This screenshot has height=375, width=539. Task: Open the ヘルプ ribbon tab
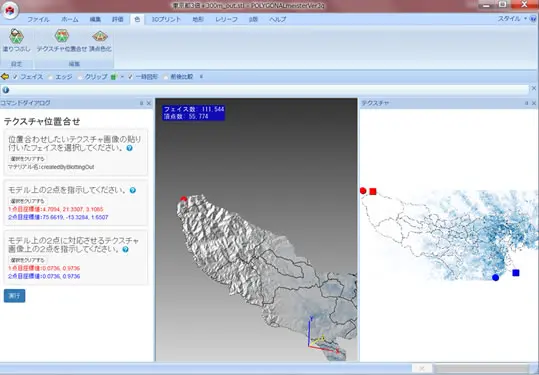277,19
